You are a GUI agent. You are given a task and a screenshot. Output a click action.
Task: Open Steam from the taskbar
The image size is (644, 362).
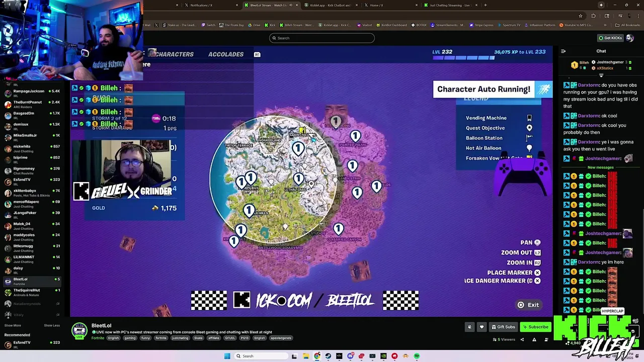328,356
